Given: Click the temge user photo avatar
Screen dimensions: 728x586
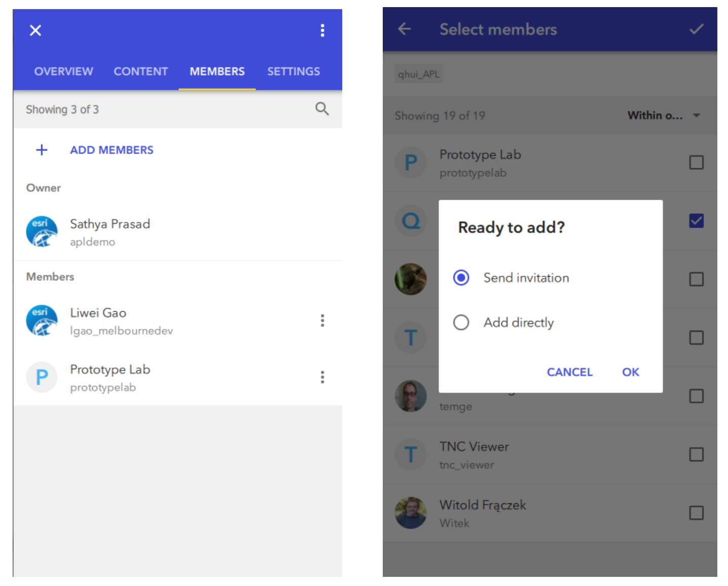Looking at the screenshot, I should tap(411, 396).
